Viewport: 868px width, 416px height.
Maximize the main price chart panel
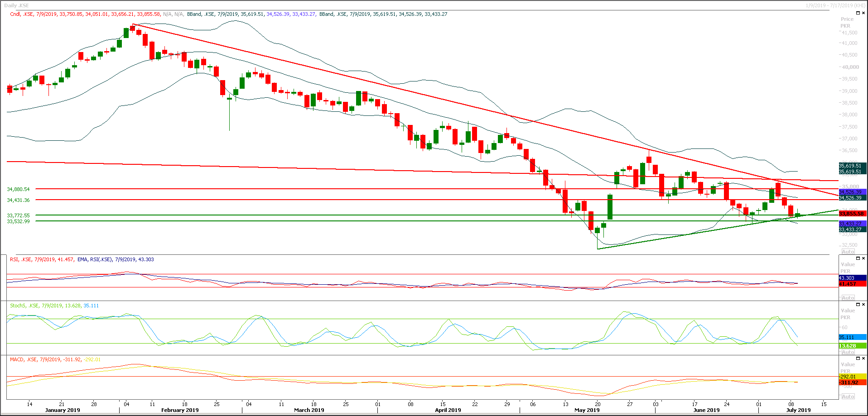(x=858, y=13)
